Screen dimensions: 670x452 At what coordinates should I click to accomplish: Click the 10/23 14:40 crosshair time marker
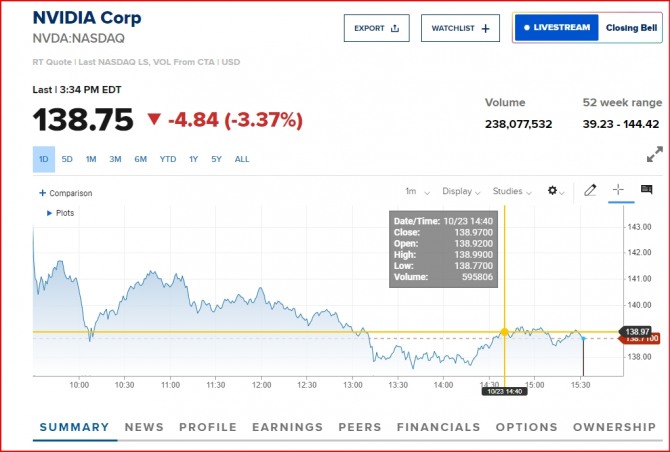pyautogui.click(x=504, y=390)
